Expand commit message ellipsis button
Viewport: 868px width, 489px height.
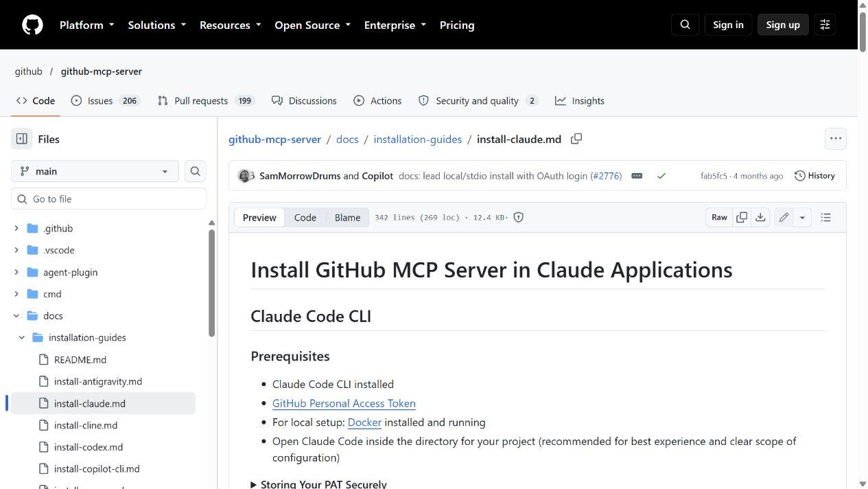(x=637, y=176)
